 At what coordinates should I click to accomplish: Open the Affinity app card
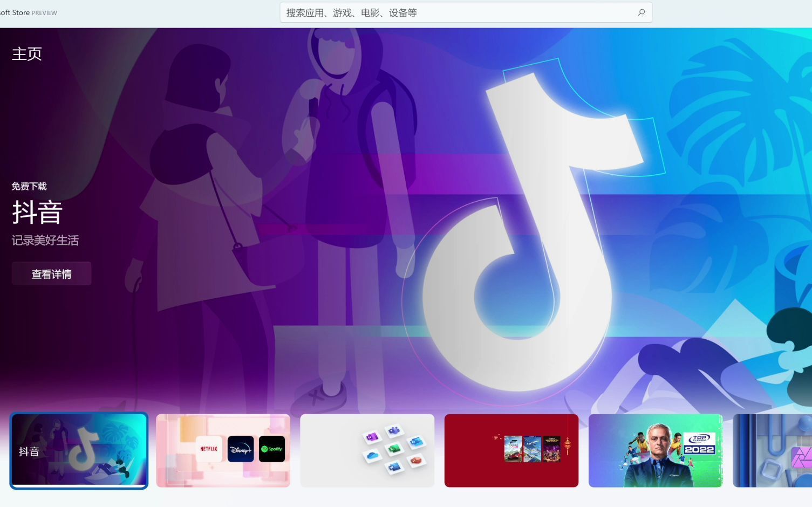(x=773, y=450)
